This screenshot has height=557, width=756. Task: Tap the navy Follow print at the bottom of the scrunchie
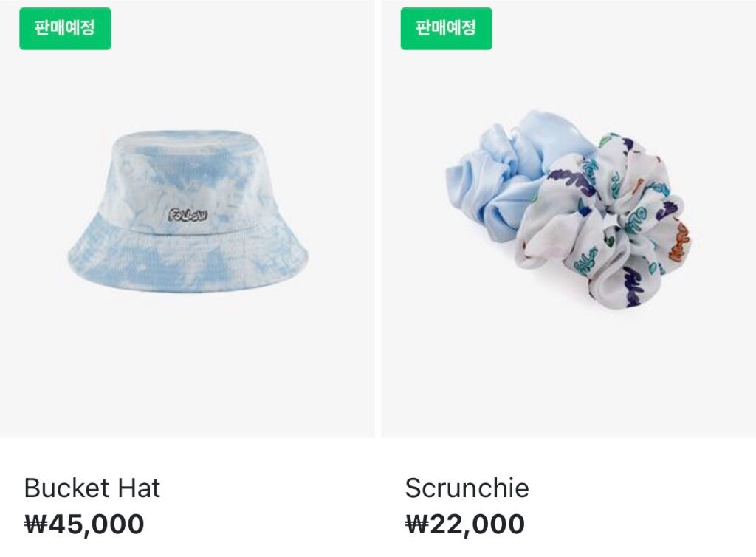tap(633, 287)
